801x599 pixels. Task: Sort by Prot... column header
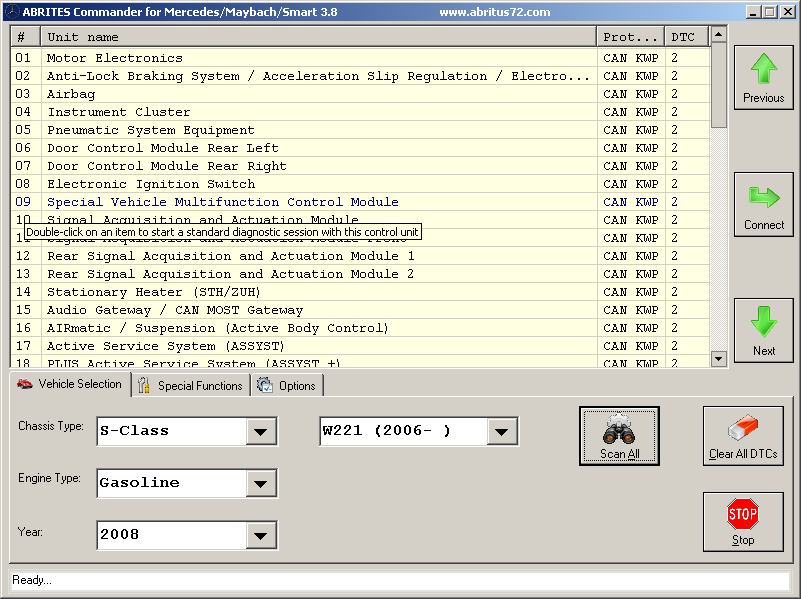click(630, 37)
